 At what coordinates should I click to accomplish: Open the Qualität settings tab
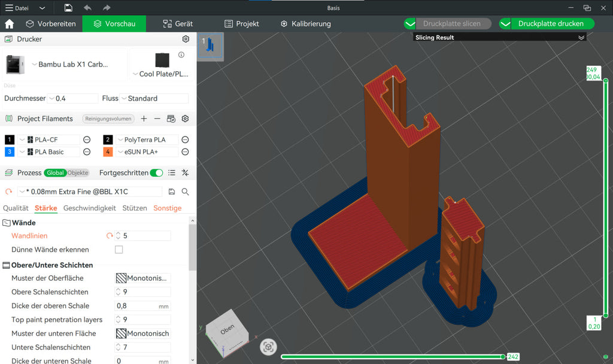16,208
